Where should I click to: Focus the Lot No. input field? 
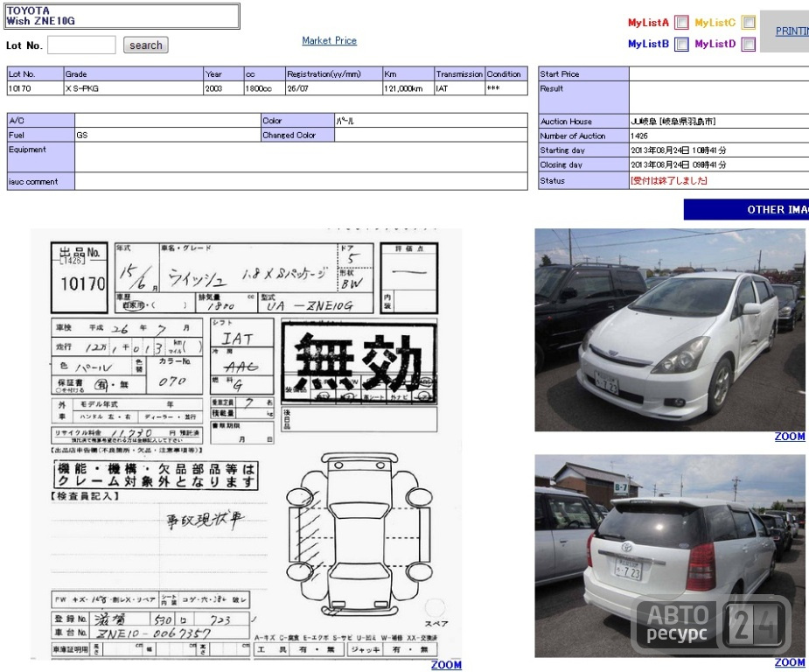coord(81,45)
